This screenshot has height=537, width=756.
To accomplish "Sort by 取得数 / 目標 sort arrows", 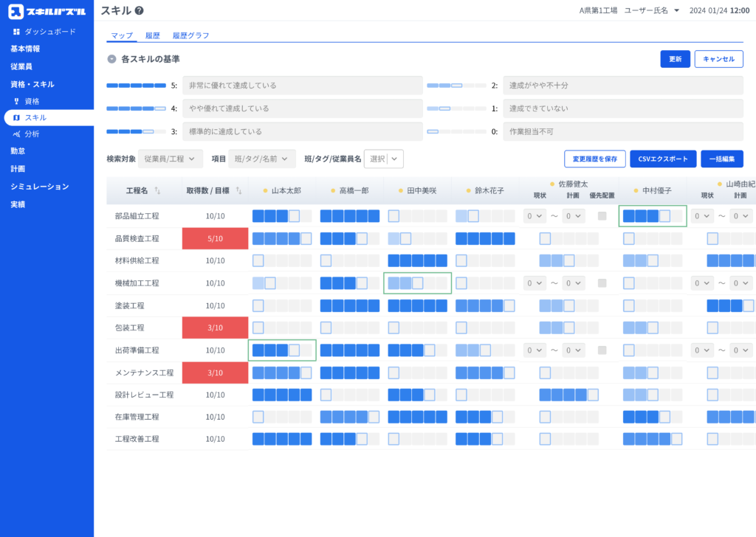I will point(238,191).
